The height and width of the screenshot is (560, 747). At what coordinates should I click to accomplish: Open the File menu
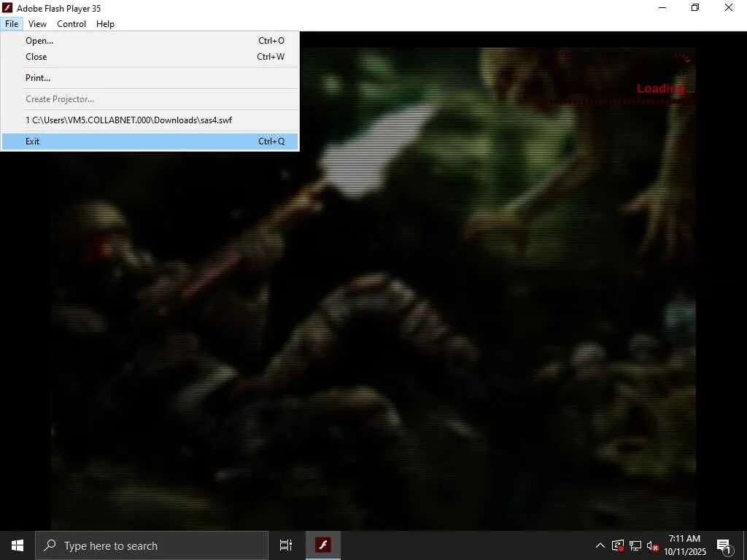click(12, 24)
